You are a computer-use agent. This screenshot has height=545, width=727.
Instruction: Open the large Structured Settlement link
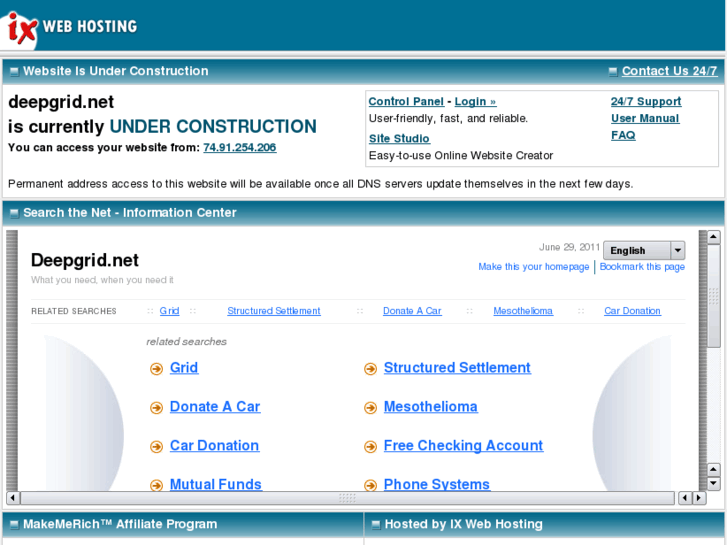457,368
